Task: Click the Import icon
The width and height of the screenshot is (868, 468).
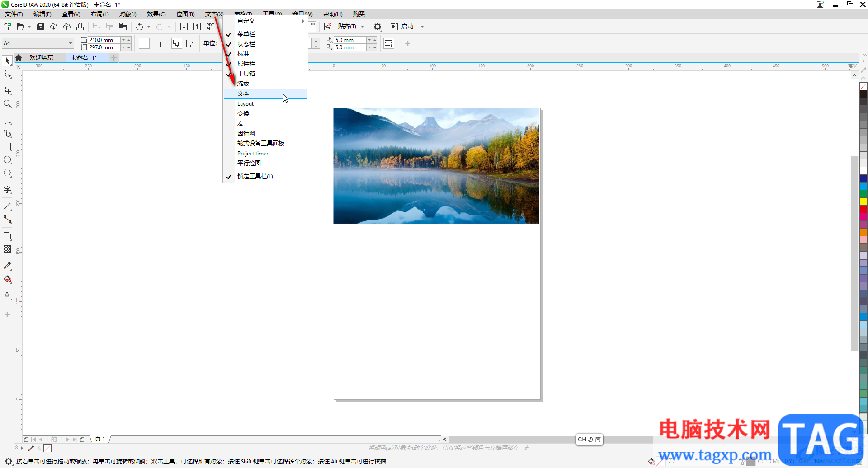Action: click(184, 27)
